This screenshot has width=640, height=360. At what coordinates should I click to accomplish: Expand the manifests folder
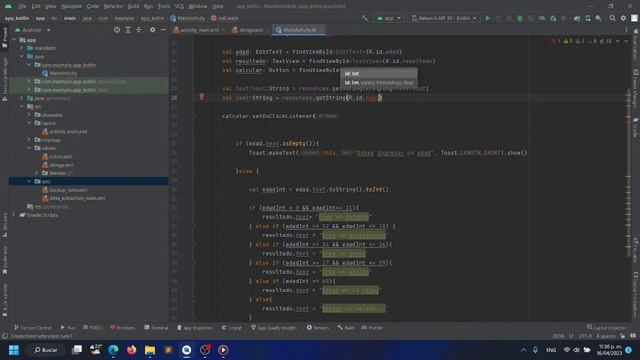(22, 48)
